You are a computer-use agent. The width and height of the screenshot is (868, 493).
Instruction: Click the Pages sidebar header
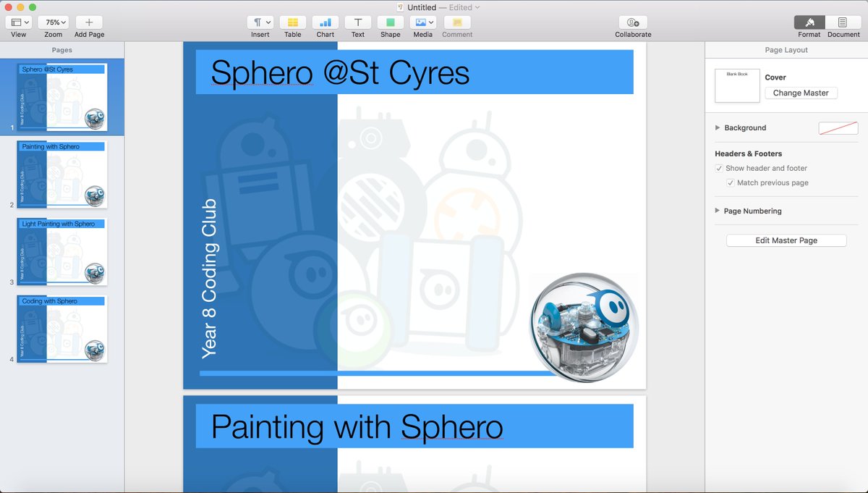[x=62, y=50]
